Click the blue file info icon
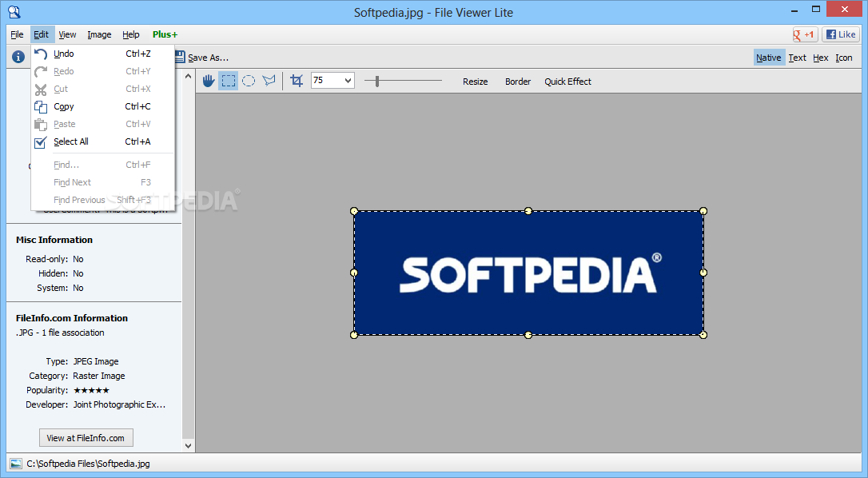Image resolution: width=868 pixels, height=478 pixels. tap(18, 57)
